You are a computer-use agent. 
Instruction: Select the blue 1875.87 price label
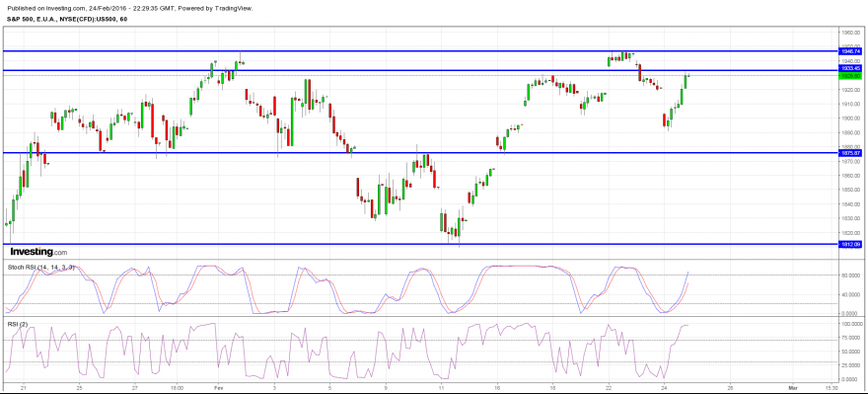click(x=849, y=153)
